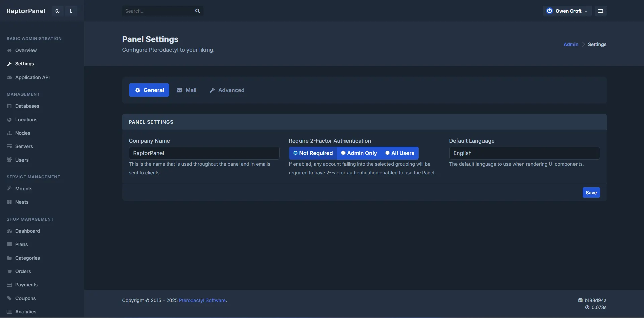Expand the Owen Croft user dropdown
Screen dimensions: 644x318
pos(567,11)
